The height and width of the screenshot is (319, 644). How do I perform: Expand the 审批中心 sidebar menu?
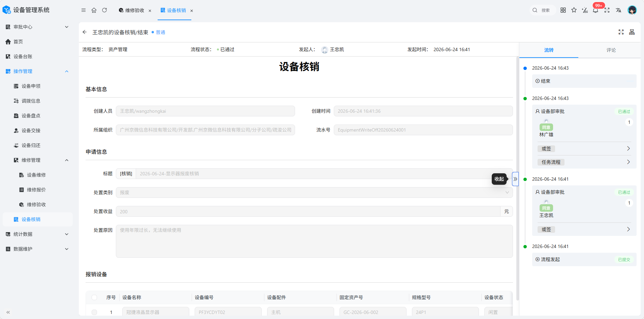[37, 27]
